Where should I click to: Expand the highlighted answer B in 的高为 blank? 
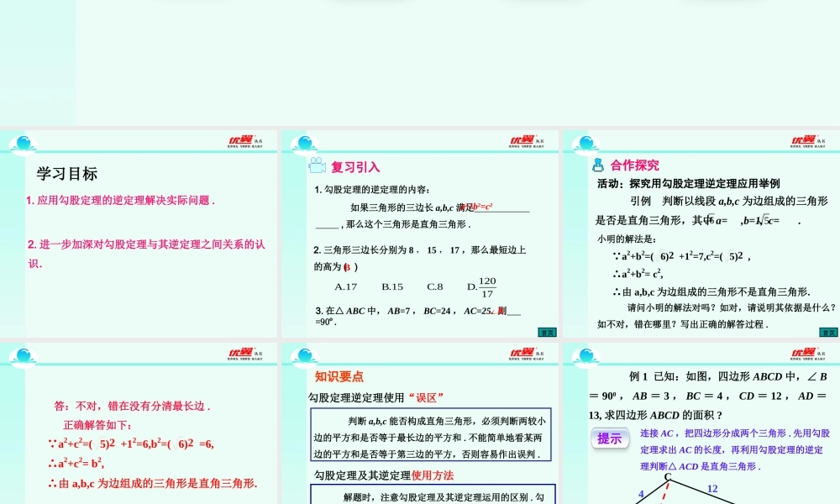pyautogui.click(x=348, y=267)
